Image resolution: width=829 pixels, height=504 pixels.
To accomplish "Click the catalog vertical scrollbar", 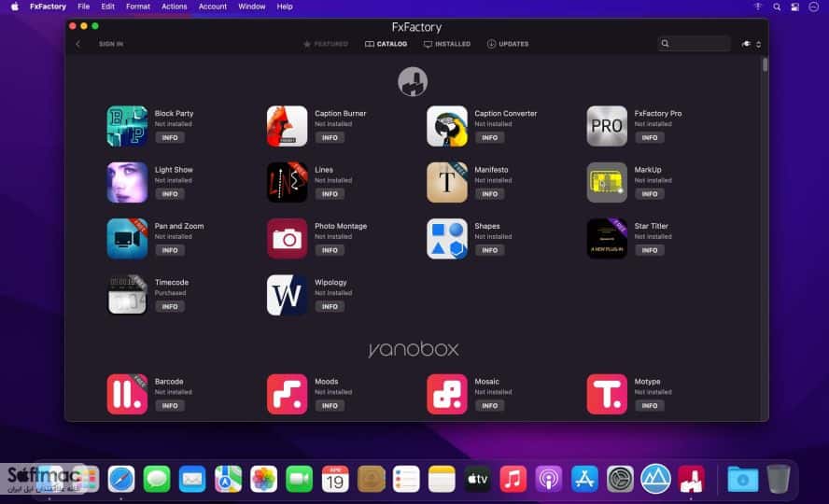I will pos(765,65).
